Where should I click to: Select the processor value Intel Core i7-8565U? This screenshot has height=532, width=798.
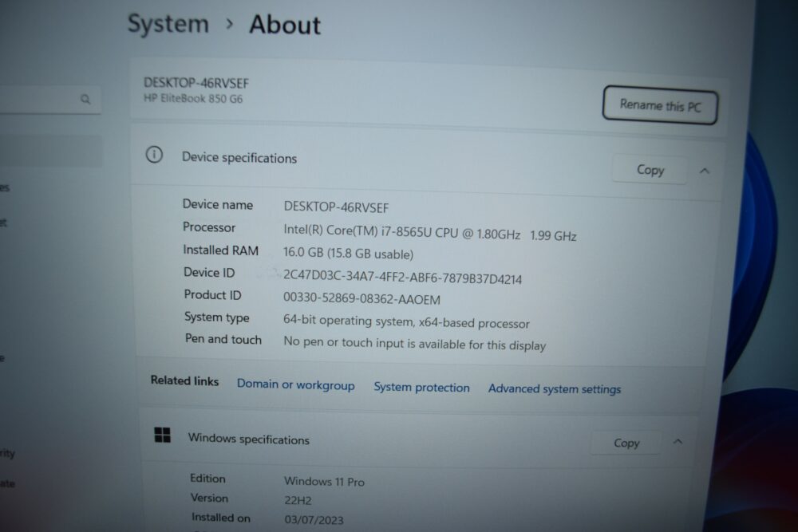pos(429,232)
